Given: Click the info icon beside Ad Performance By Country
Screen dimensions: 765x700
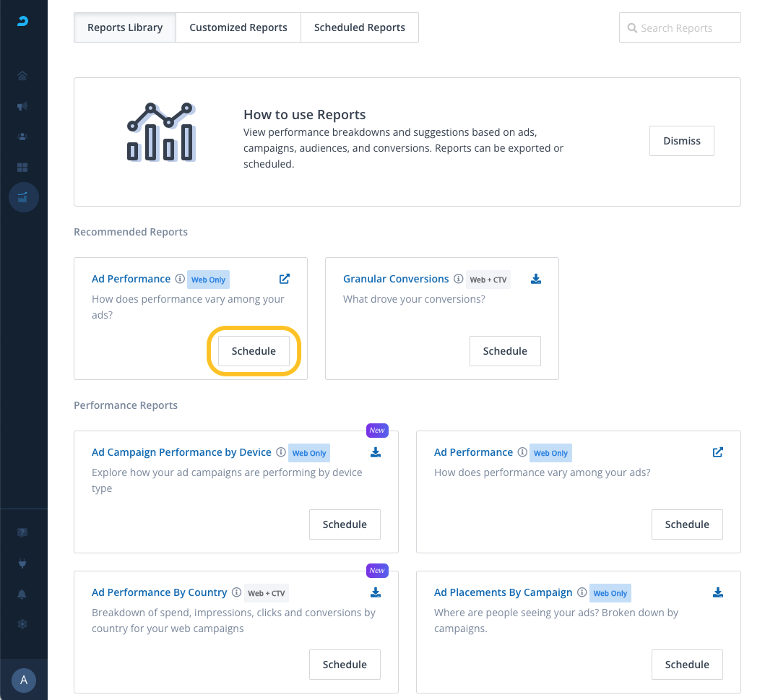Looking at the screenshot, I should pyautogui.click(x=235, y=592).
